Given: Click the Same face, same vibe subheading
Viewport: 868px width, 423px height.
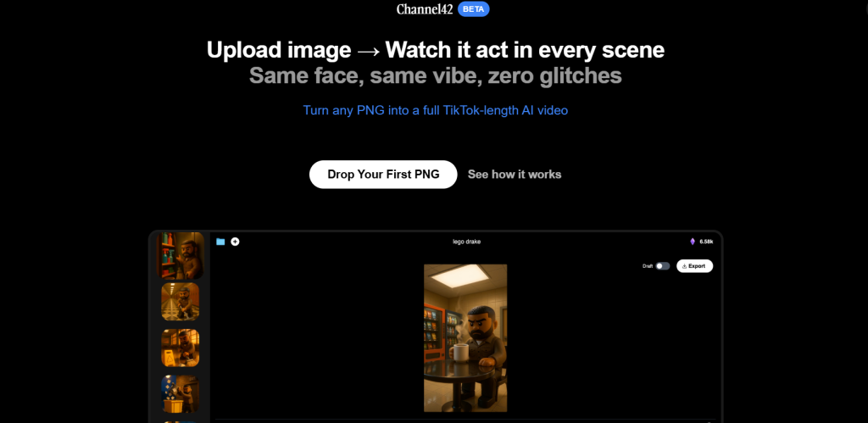Looking at the screenshot, I should tap(435, 75).
